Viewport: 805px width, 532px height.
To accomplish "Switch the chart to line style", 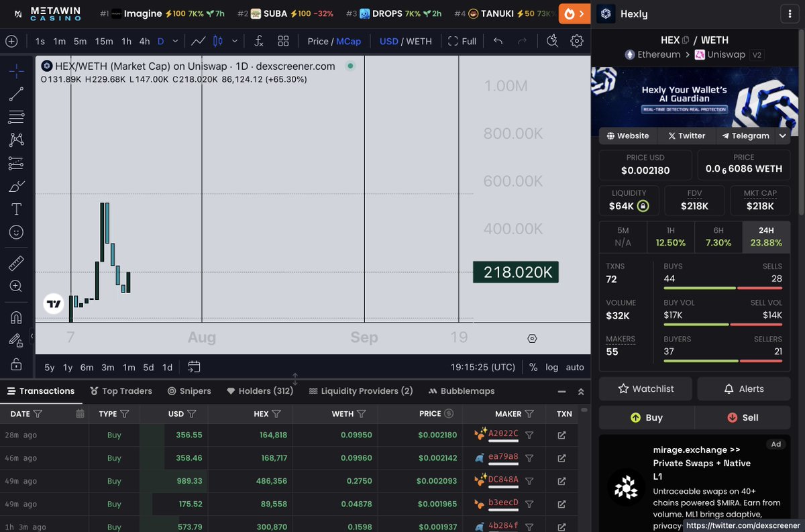I will [198, 41].
